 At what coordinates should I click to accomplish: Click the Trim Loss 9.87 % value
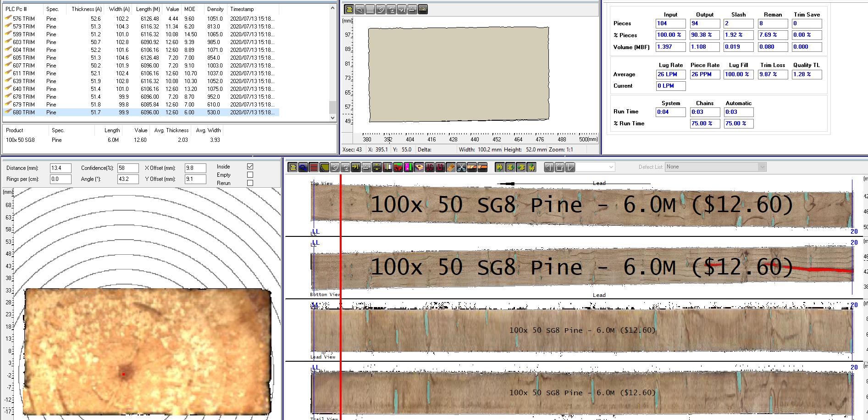pos(773,74)
